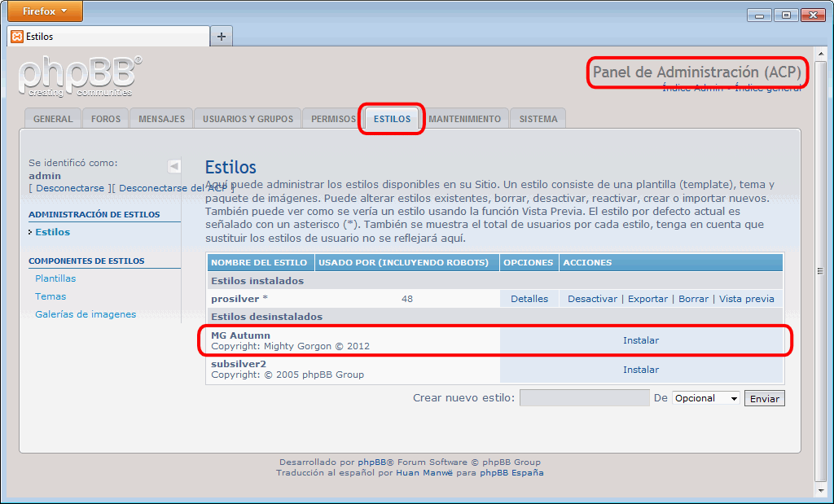Image resolution: width=834 pixels, height=504 pixels.
Task: Open the MANTENIMIENTO tab
Action: [x=464, y=119]
